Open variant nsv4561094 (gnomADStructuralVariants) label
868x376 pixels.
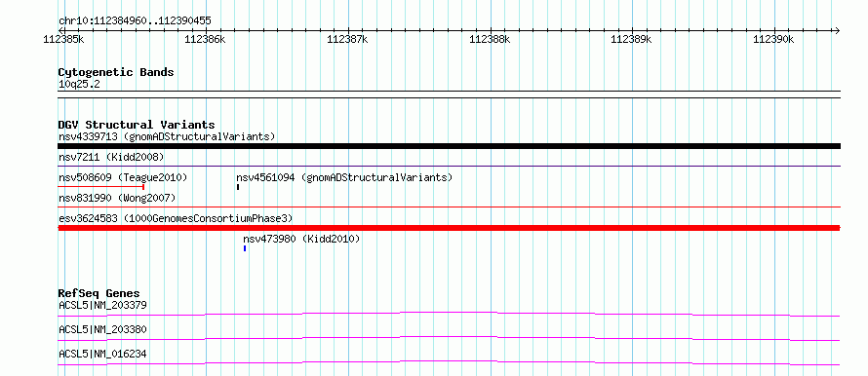click(344, 177)
